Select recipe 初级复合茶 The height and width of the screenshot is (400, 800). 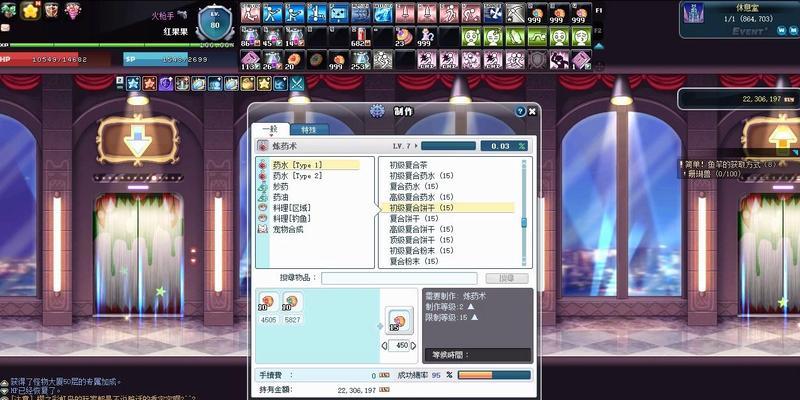(x=408, y=165)
